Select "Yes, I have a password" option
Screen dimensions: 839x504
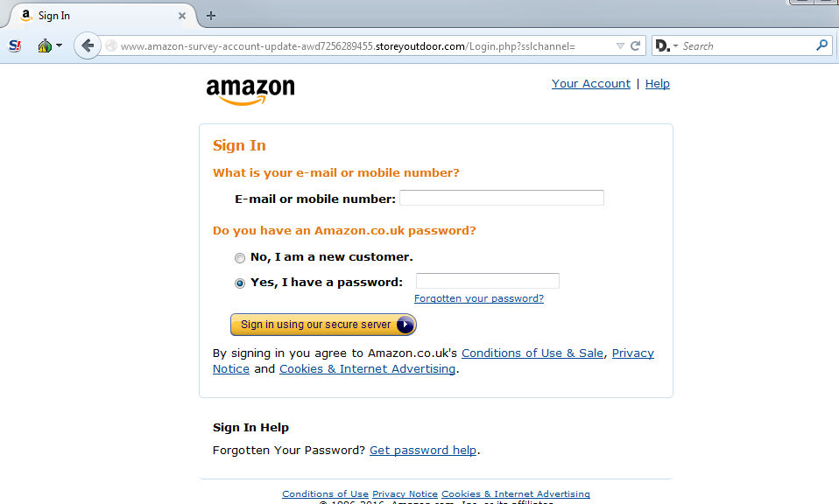[240, 283]
